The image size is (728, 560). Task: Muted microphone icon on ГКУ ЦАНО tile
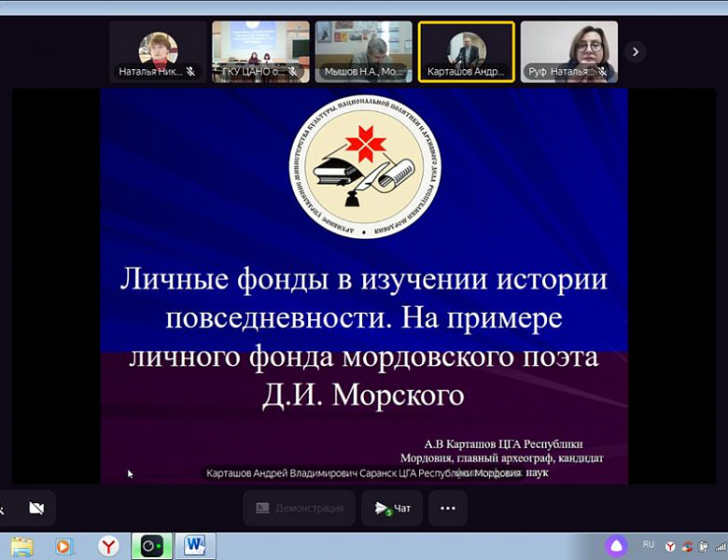pyautogui.click(x=292, y=72)
